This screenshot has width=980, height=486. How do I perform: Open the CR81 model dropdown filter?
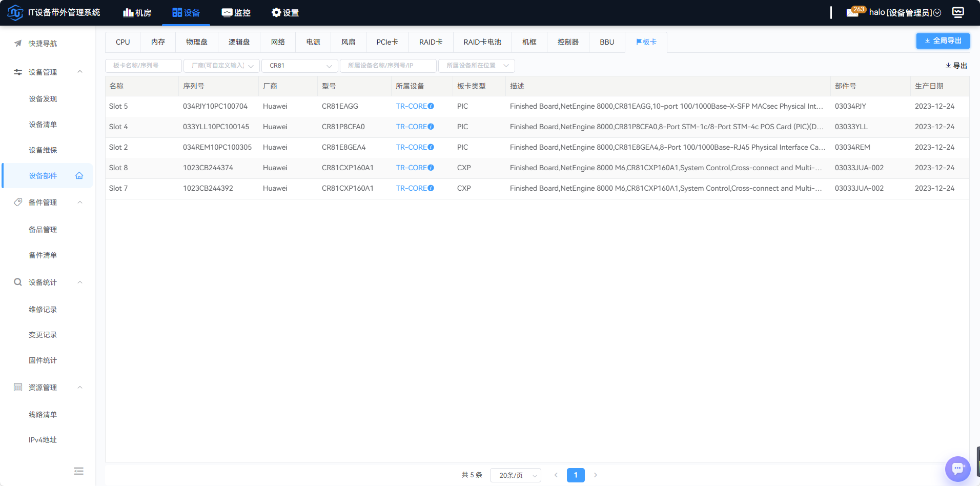click(300, 66)
